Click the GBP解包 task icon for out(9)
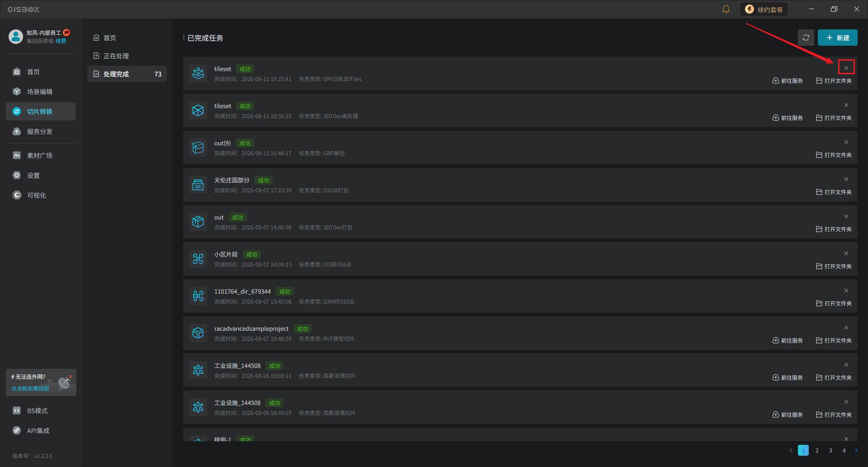 [x=198, y=147]
